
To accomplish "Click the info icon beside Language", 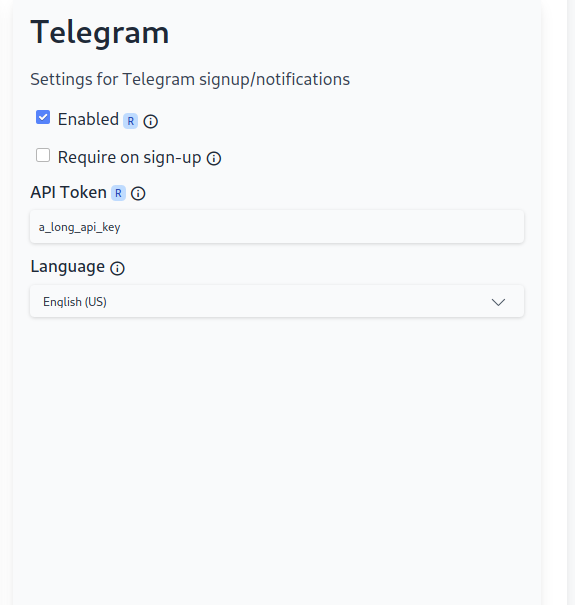I will [x=117, y=268].
